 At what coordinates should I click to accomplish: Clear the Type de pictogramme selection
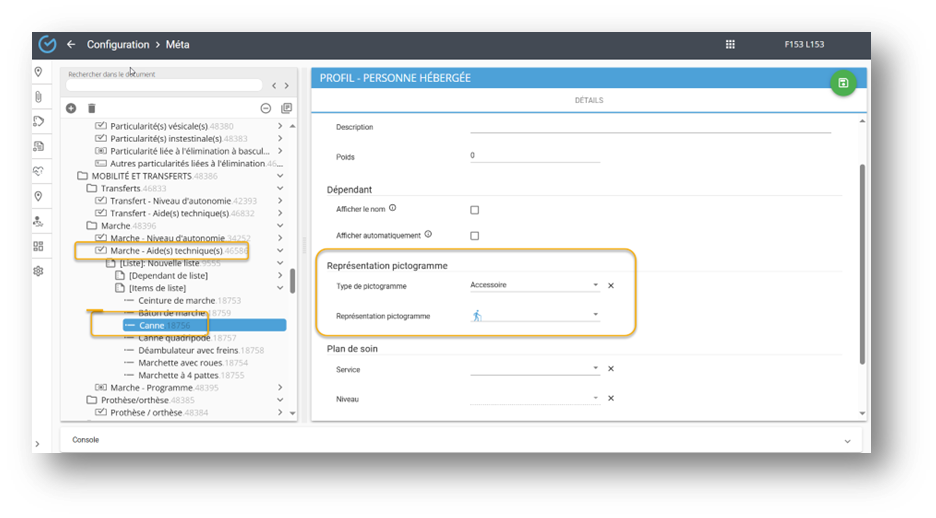(x=611, y=285)
